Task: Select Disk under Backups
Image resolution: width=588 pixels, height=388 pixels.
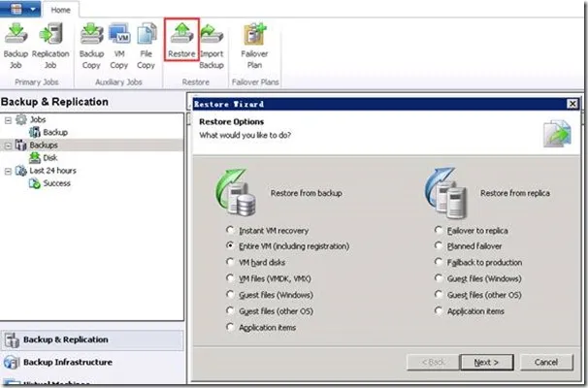Action: (49, 158)
